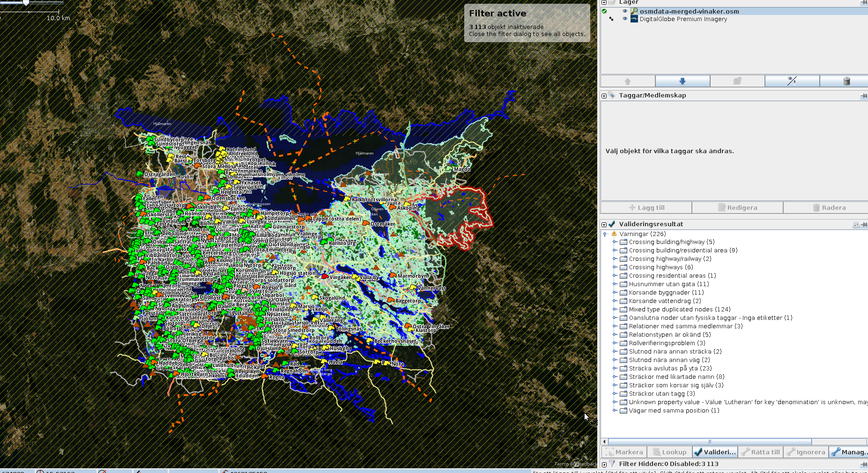Click horizontal scrollbar in validation results
The height and width of the screenshot is (473, 868).
click(709, 442)
